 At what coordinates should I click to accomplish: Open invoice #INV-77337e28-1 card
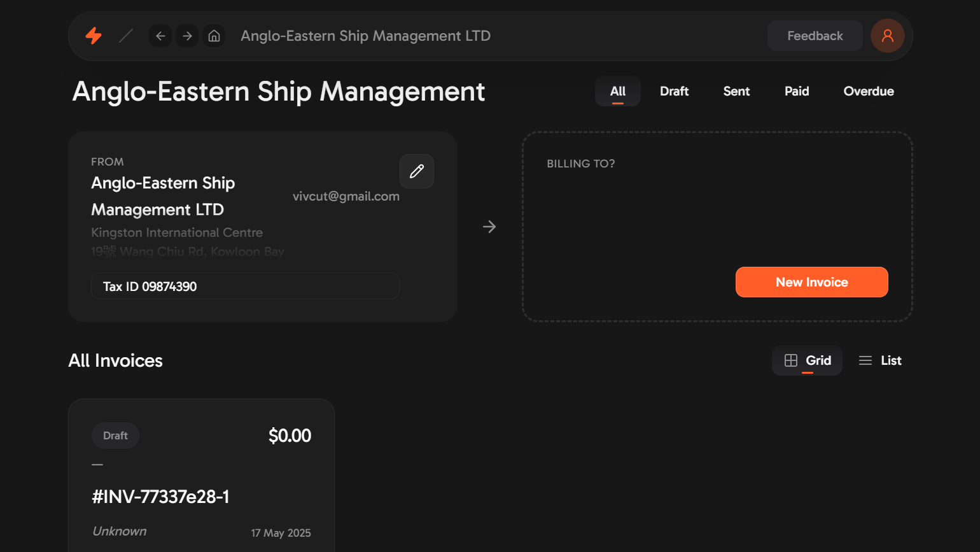[x=201, y=475]
